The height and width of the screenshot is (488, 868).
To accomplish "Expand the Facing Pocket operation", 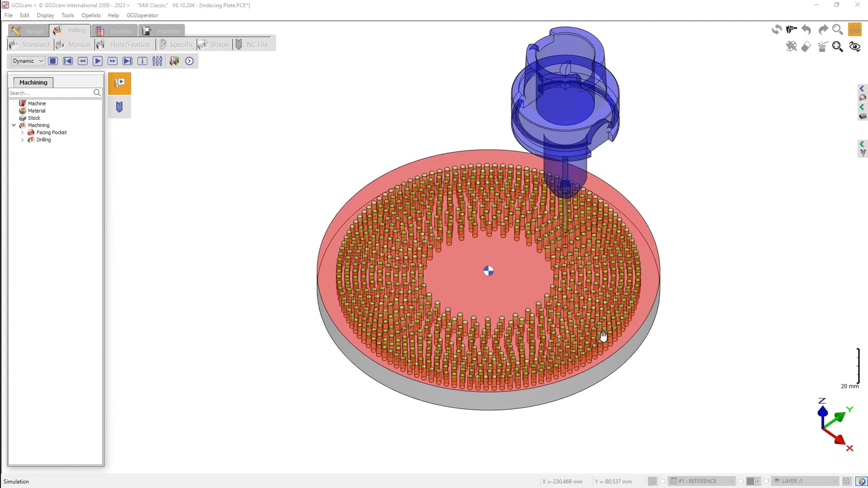I will (x=22, y=132).
